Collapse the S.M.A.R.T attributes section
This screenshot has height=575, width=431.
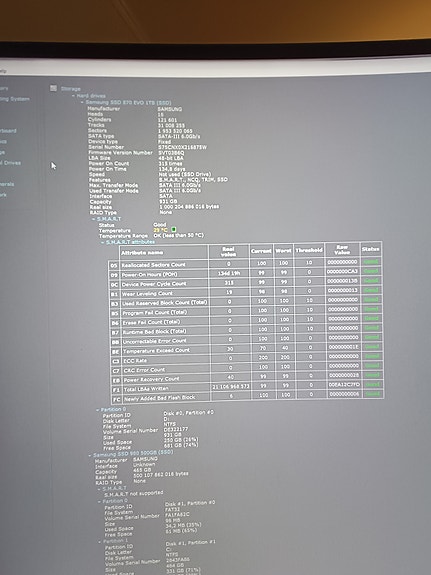[103, 242]
